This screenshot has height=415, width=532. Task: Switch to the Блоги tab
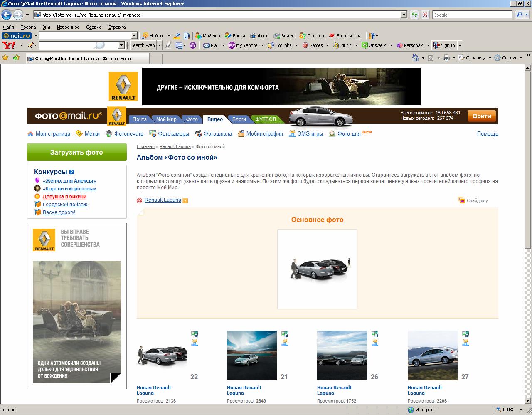239,119
